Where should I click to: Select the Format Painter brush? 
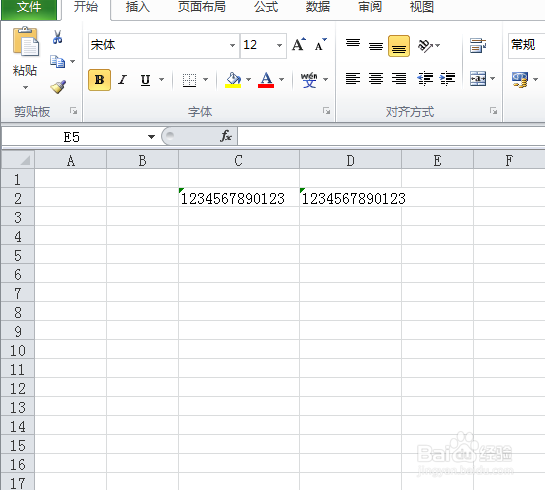58,87
